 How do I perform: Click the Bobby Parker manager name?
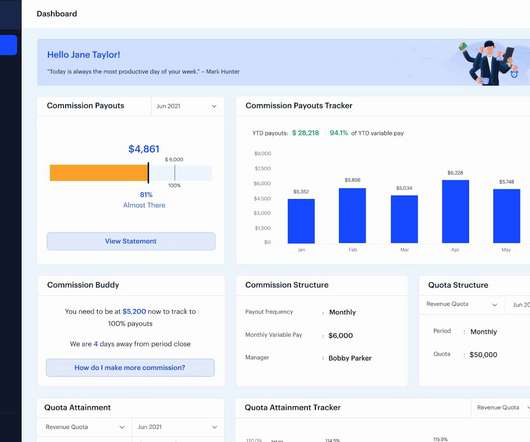pos(350,358)
